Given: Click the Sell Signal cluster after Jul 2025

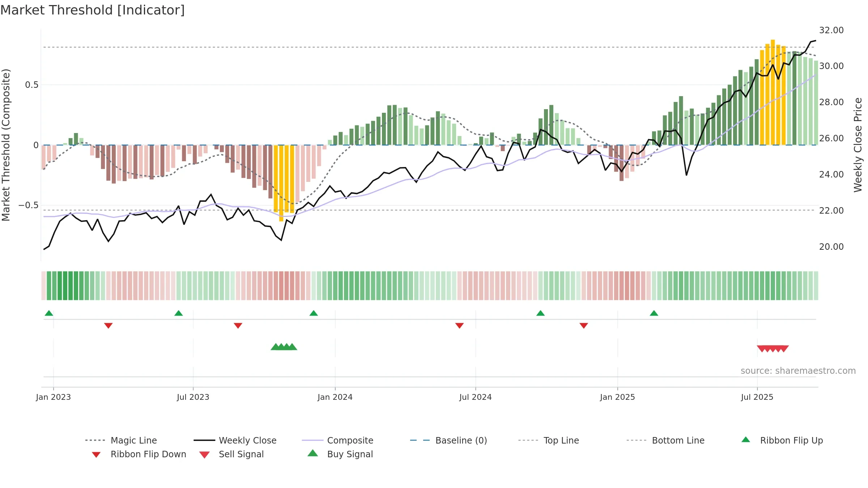Looking at the screenshot, I should (773, 349).
